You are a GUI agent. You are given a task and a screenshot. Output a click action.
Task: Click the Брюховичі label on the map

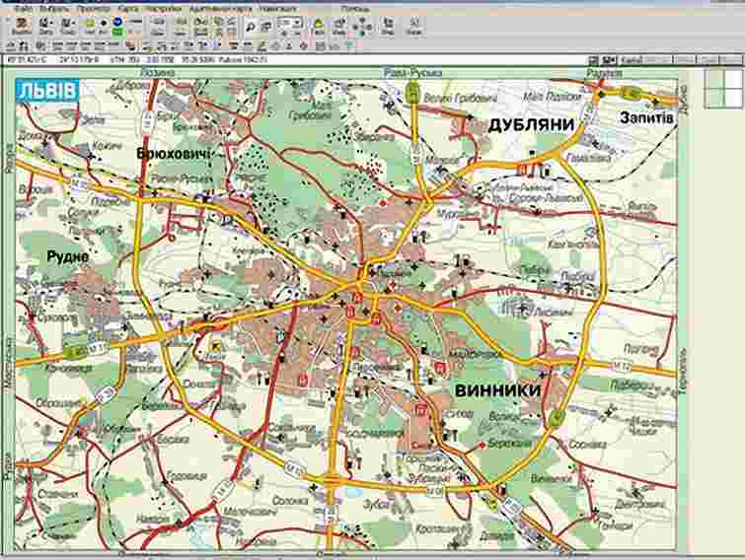(176, 155)
